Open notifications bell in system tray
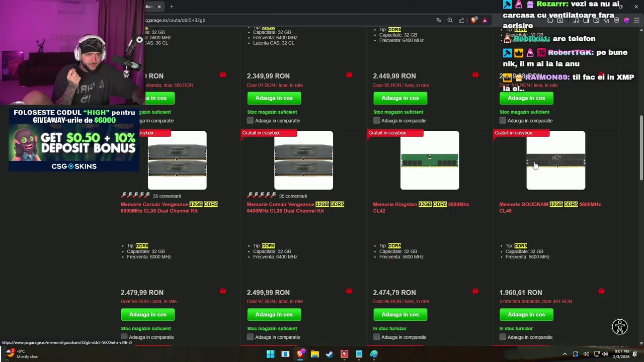 635,354
